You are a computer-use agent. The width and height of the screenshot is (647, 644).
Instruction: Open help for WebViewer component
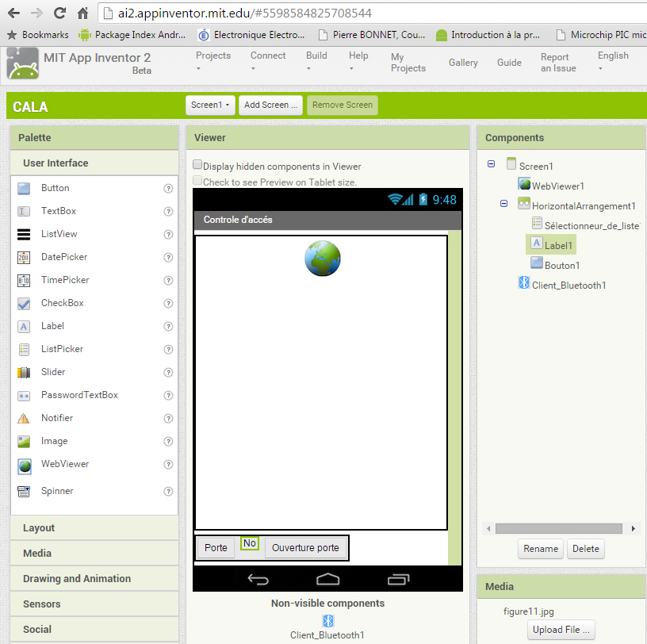168,465
